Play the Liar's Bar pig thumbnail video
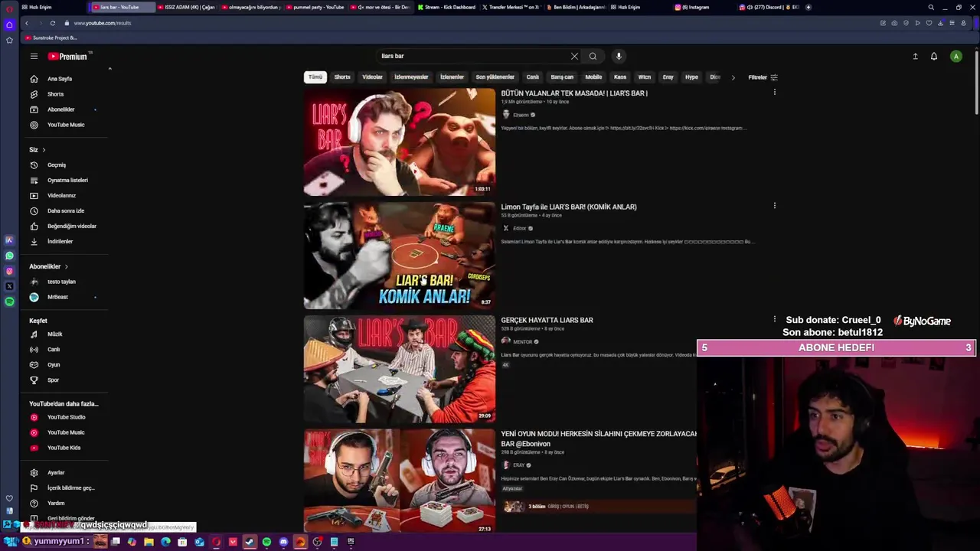This screenshot has height=551, width=980. (399, 142)
